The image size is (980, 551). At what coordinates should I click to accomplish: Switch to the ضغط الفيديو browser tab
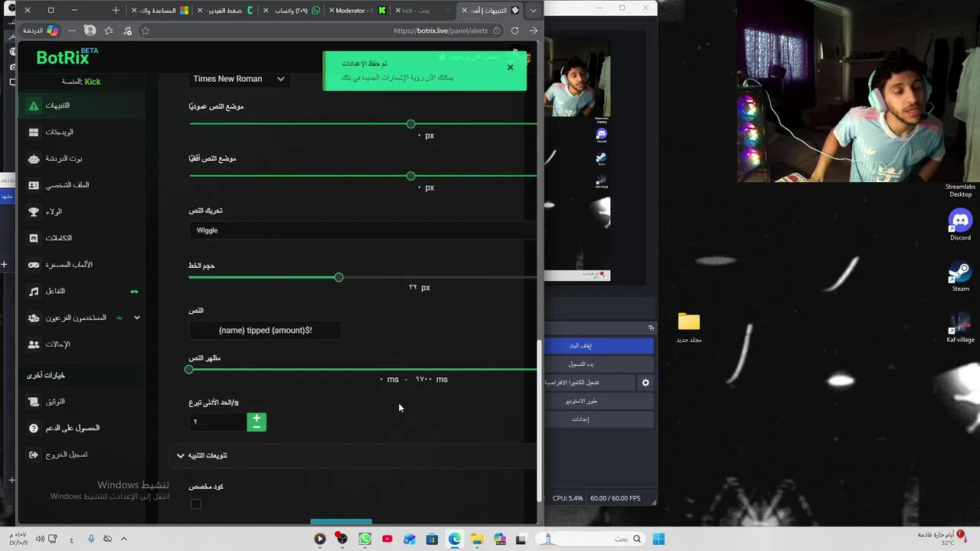[x=226, y=11]
